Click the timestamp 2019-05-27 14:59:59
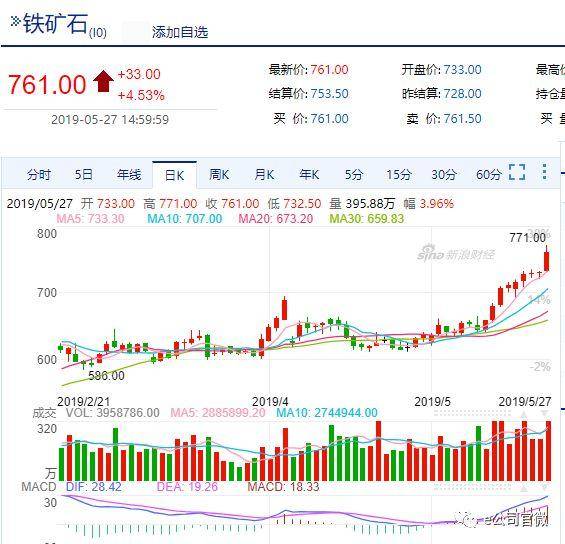Screen dimensions: 565x544 point(110,120)
